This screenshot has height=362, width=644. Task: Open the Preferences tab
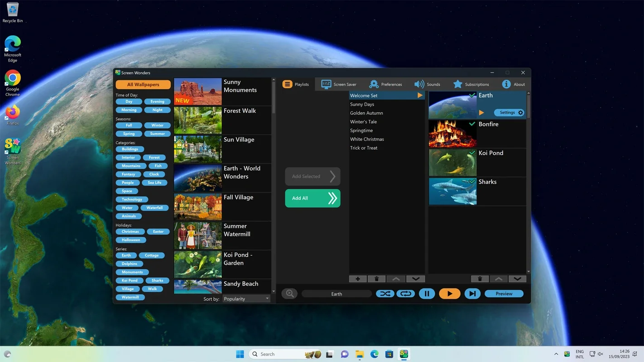tap(385, 84)
